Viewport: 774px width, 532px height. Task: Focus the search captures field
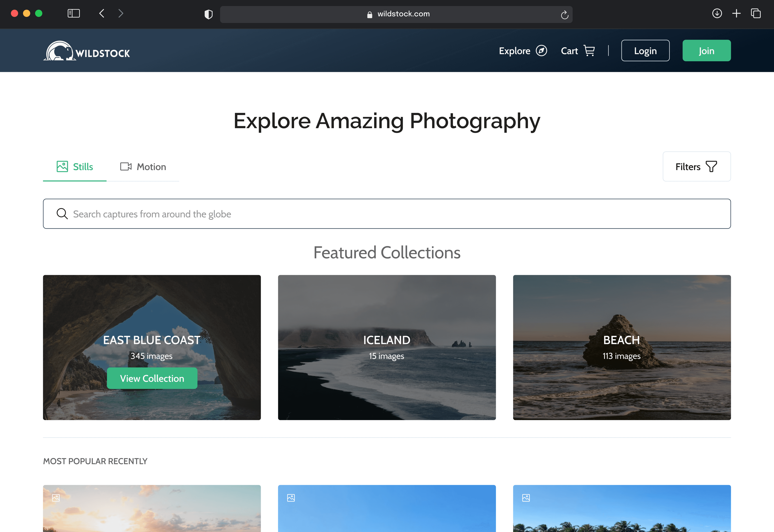pyautogui.click(x=387, y=214)
